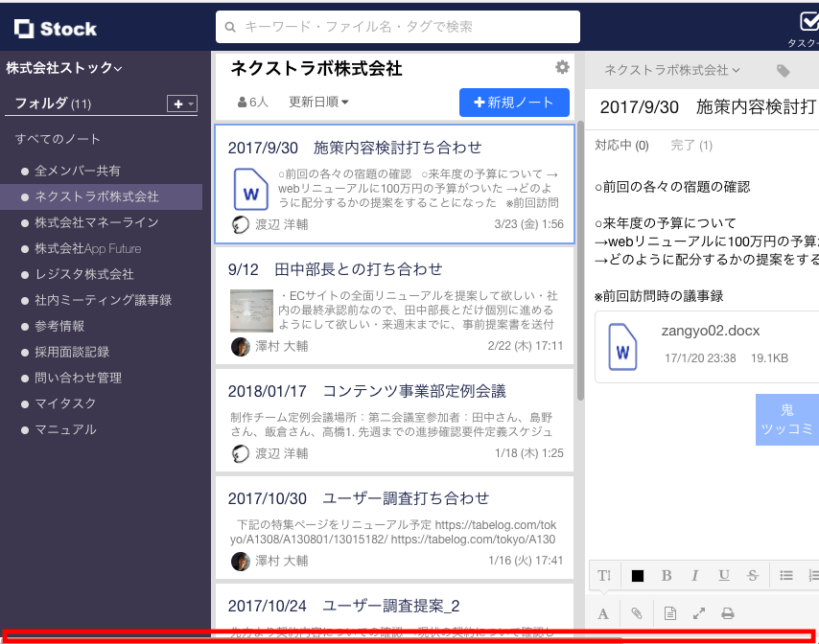This screenshot has width=819, height=644.
Task: Toggle the font style panel with the A icon
Action: pyautogui.click(x=603, y=612)
